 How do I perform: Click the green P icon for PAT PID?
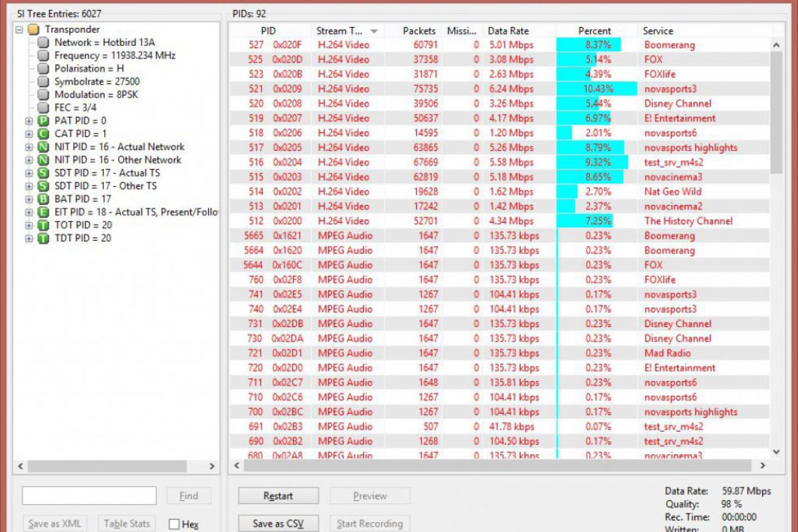(x=43, y=121)
